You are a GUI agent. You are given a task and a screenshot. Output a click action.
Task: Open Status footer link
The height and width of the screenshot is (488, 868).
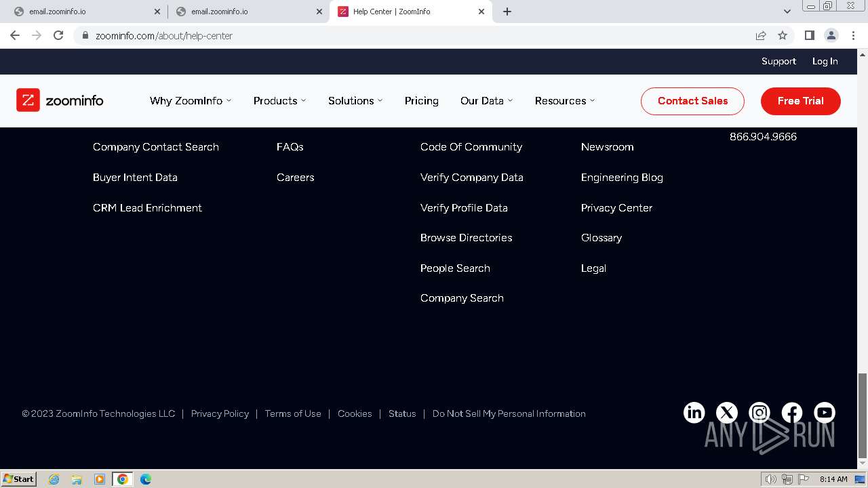point(402,413)
